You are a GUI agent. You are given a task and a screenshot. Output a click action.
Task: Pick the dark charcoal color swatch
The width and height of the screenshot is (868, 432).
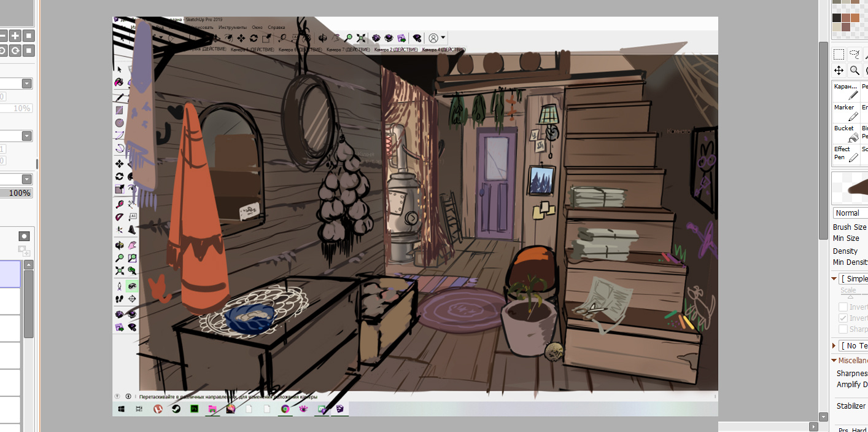coord(837,18)
